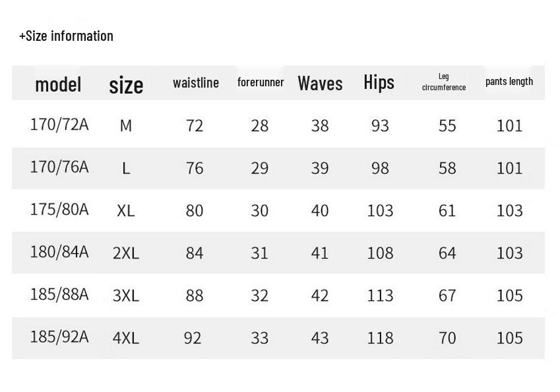Click the hips value 118
This screenshot has width=560, height=392.
tap(380, 338)
